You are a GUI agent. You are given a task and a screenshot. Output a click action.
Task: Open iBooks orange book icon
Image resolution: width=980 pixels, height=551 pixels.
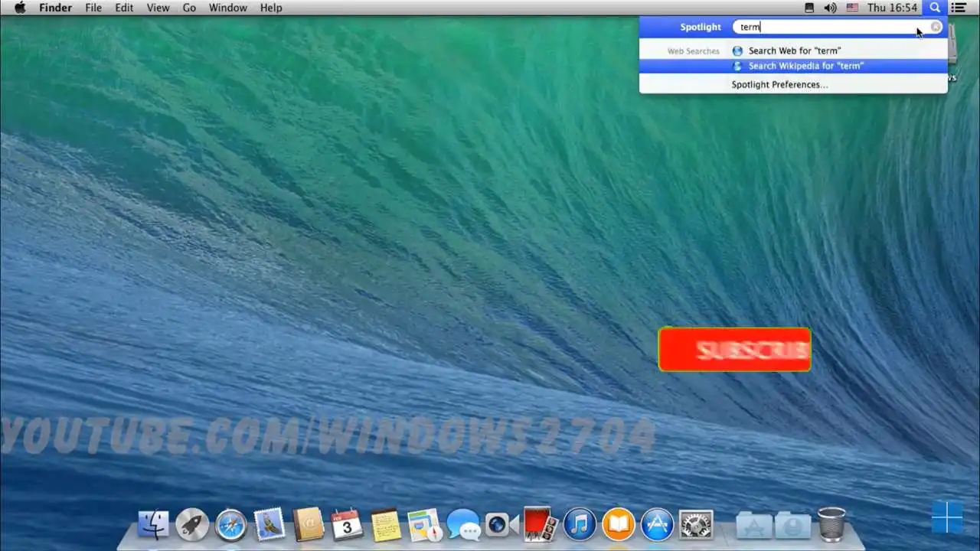click(619, 525)
